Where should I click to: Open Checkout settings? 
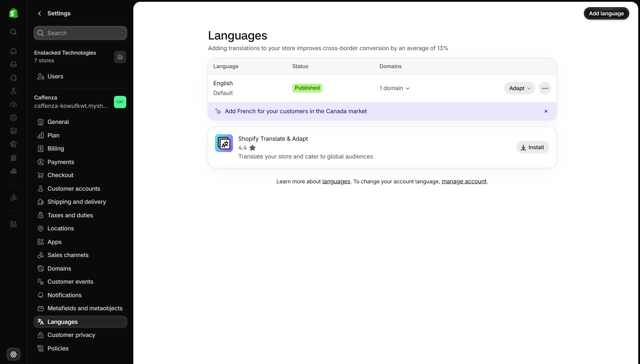tap(80, 175)
